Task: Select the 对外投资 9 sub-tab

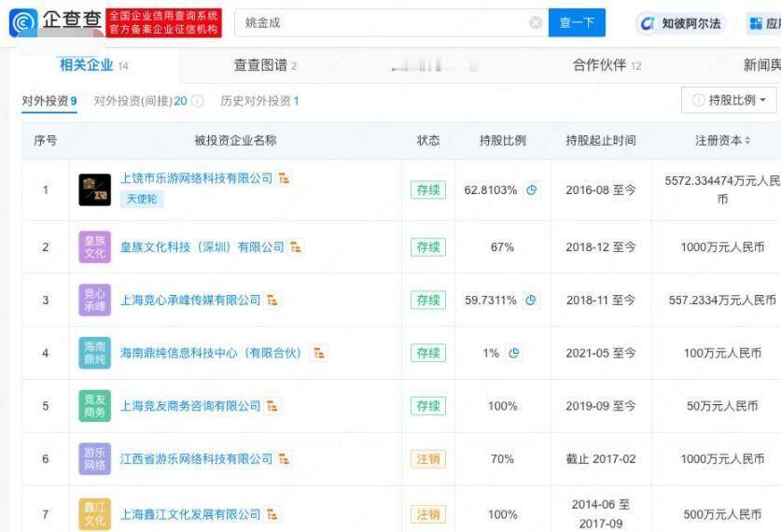Action: point(49,101)
